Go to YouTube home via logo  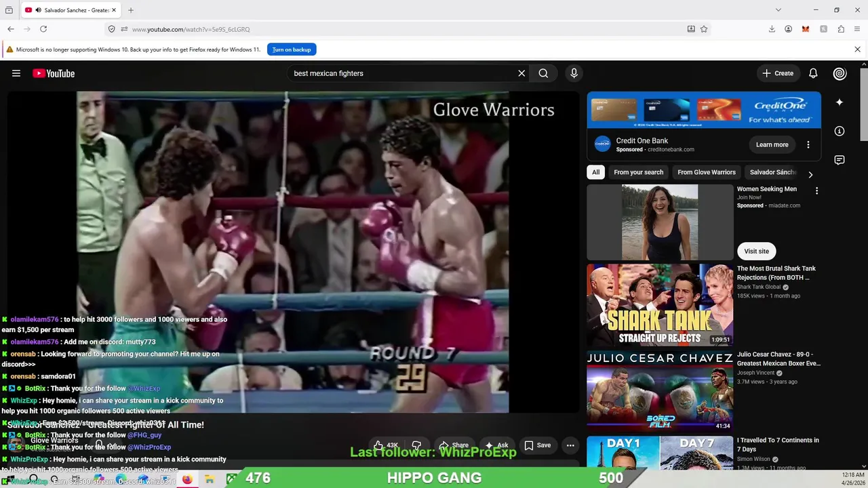point(54,73)
